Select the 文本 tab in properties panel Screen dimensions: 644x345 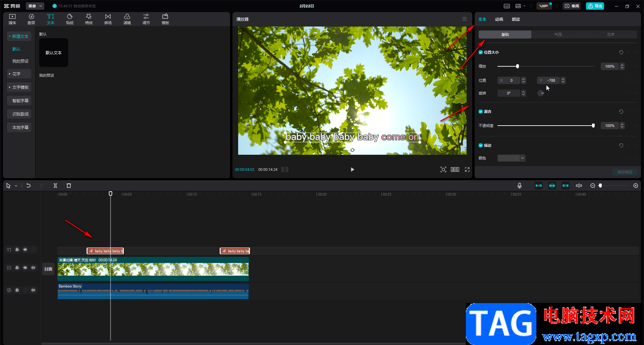click(482, 19)
